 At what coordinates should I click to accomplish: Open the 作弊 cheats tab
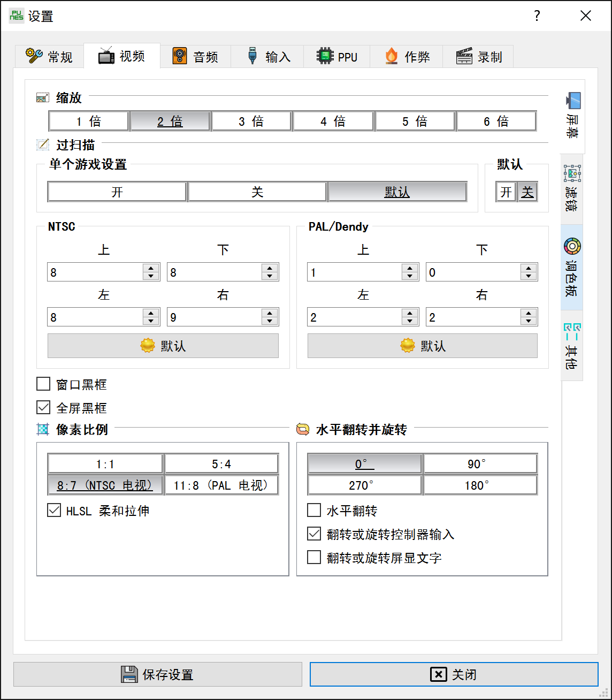[x=407, y=57]
